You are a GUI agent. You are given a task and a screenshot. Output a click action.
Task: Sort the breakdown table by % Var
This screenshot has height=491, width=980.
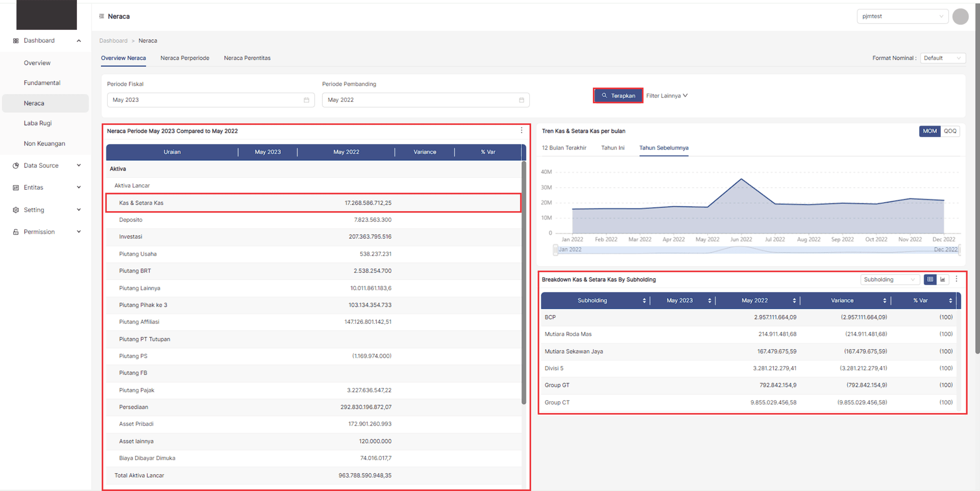pyautogui.click(x=950, y=300)
